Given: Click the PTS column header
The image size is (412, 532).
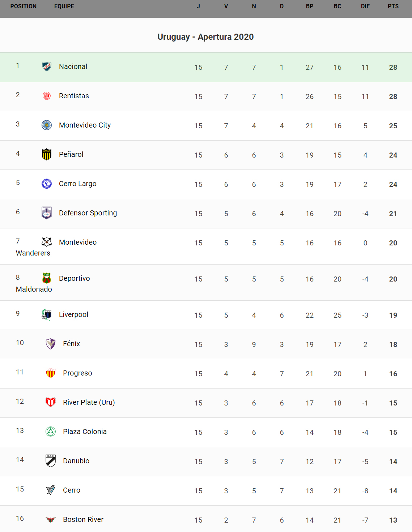Looking at the screenshot, I should click(x=393, y=7).
